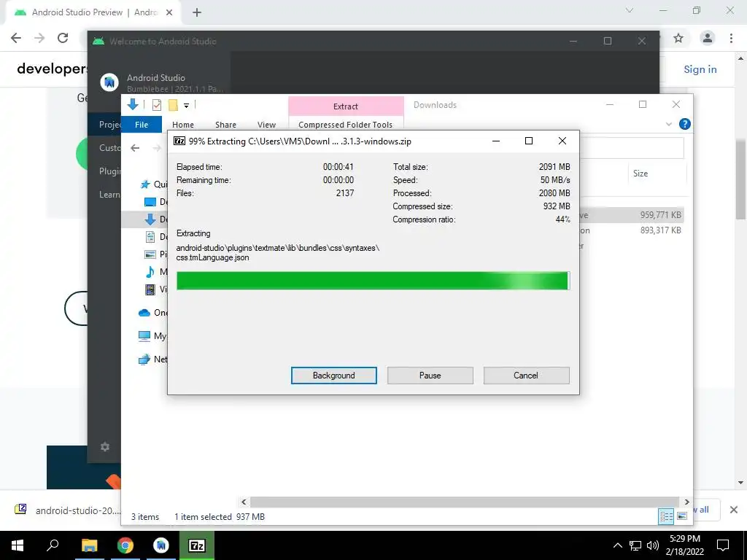The width and height of the screenshot is (747, 560).
Task: Select Videos film icon in navigation pane
Action: pos(150,289)
